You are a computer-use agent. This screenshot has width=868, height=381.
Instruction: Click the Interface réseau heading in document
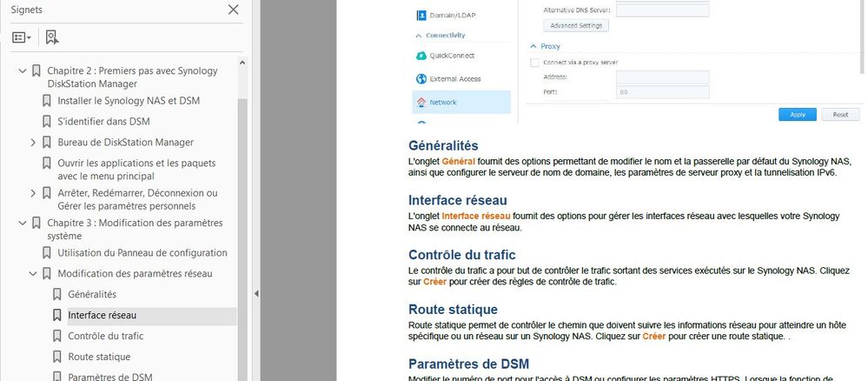(458, 200)
